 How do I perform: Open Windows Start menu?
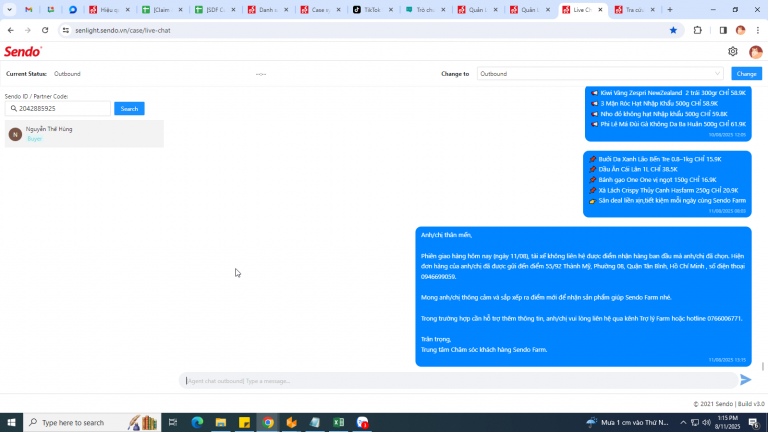coord(11,422)
